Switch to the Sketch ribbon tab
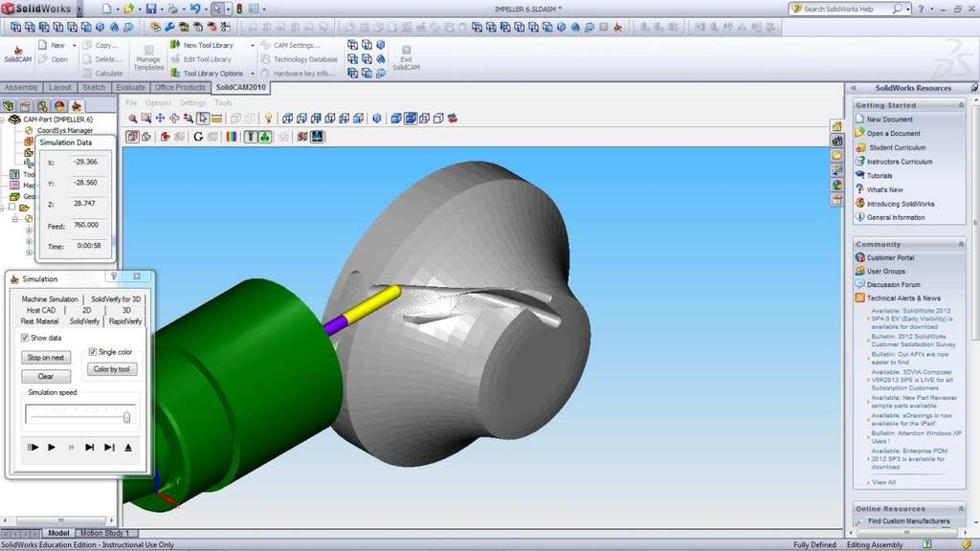The width and height of the screenshot is (980, 551). click(94, 87)
